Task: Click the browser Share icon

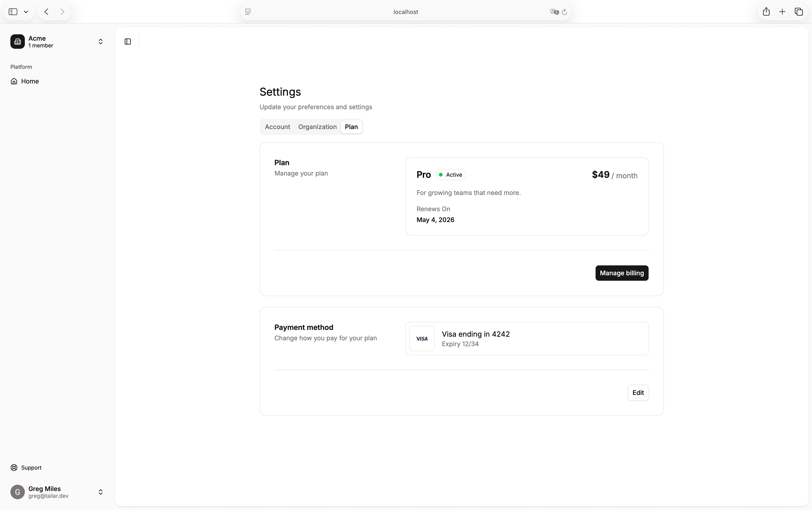Action: click(x=766, y=12)
